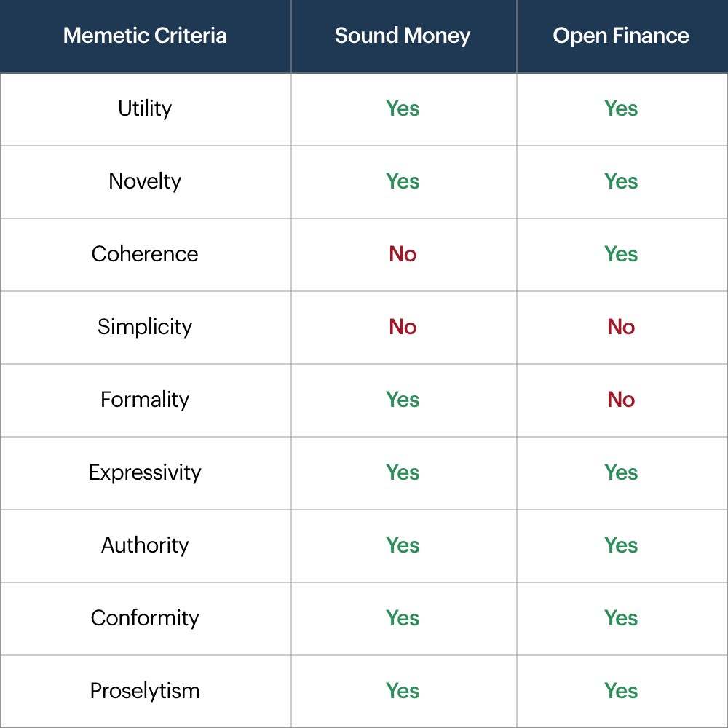This screenshot has height=728, width=728.
Task: Click the Open Finance column header
Action: [621, 36]
